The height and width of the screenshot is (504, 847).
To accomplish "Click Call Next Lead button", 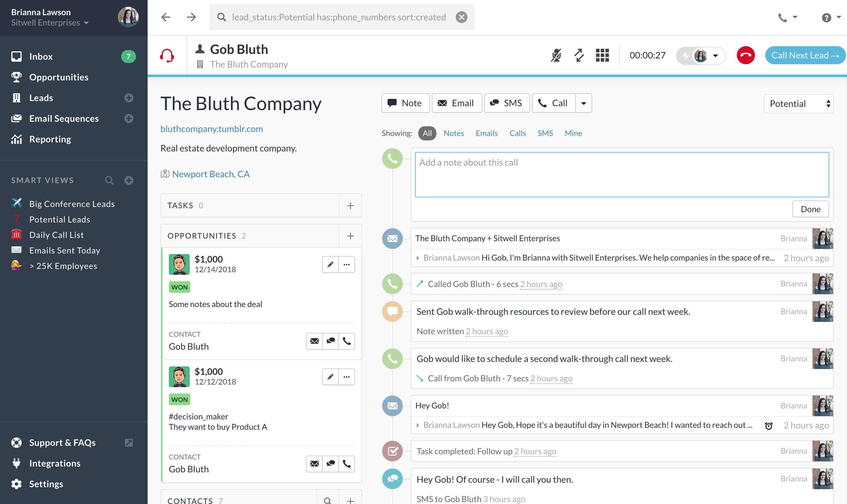I will click(x=804, y=55).
